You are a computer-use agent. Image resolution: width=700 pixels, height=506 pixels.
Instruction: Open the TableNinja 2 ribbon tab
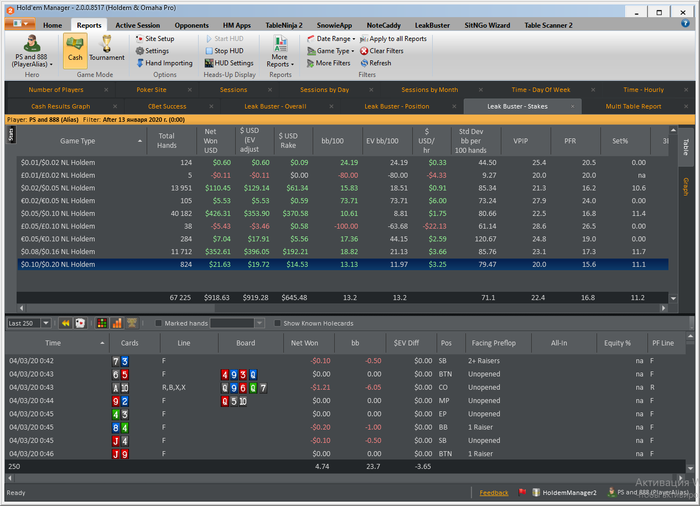[284, 25]
